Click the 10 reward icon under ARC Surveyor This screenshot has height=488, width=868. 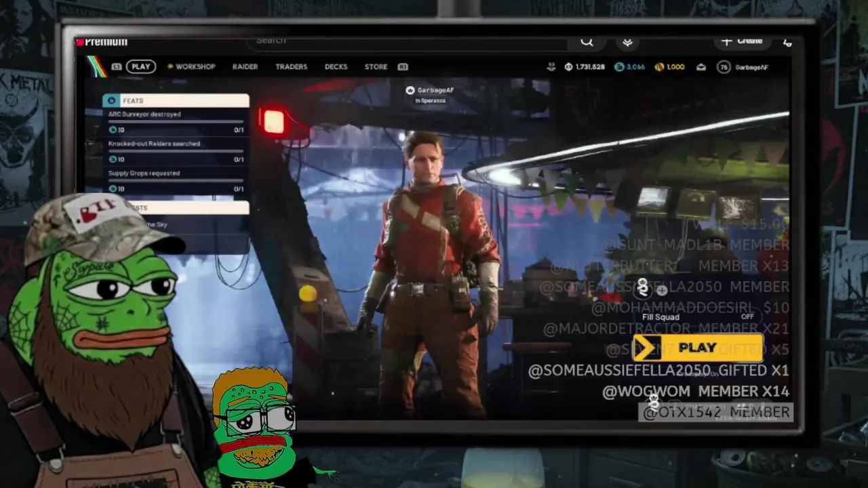pos(113,129)
